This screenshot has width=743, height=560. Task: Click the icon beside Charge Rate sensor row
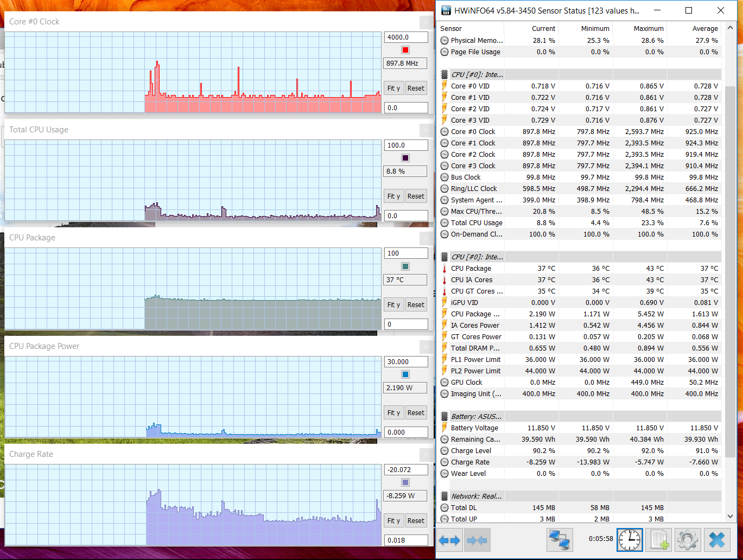point(444,462)
